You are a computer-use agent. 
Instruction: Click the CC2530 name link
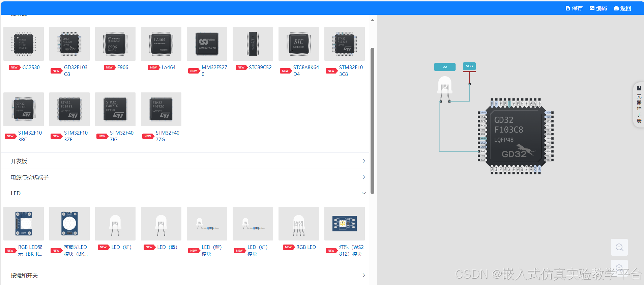pyautogui.click(x=31, y=67)
